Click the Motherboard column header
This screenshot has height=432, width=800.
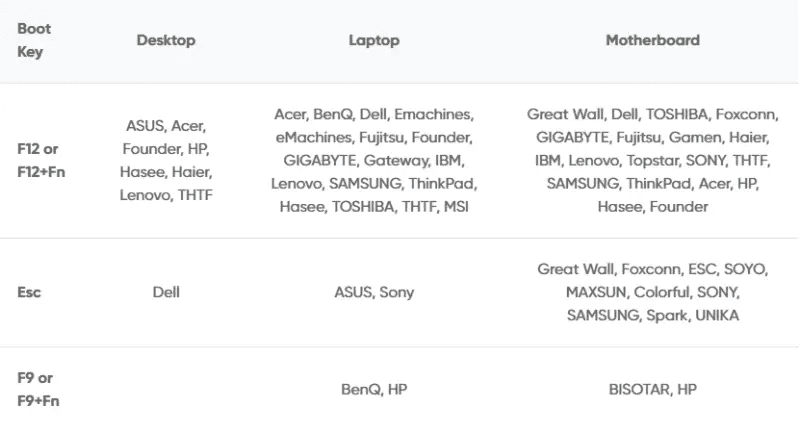coord(653,40)
